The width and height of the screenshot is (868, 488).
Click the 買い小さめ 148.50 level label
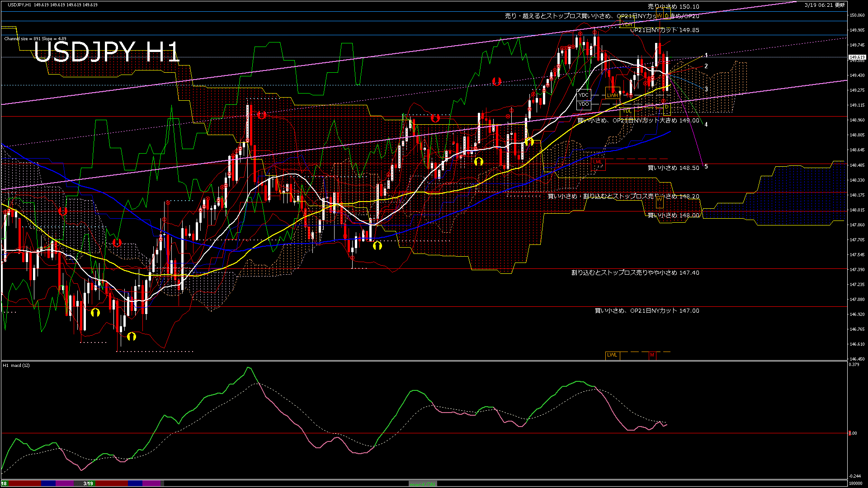pyautogui.click(x=673, y=168)
